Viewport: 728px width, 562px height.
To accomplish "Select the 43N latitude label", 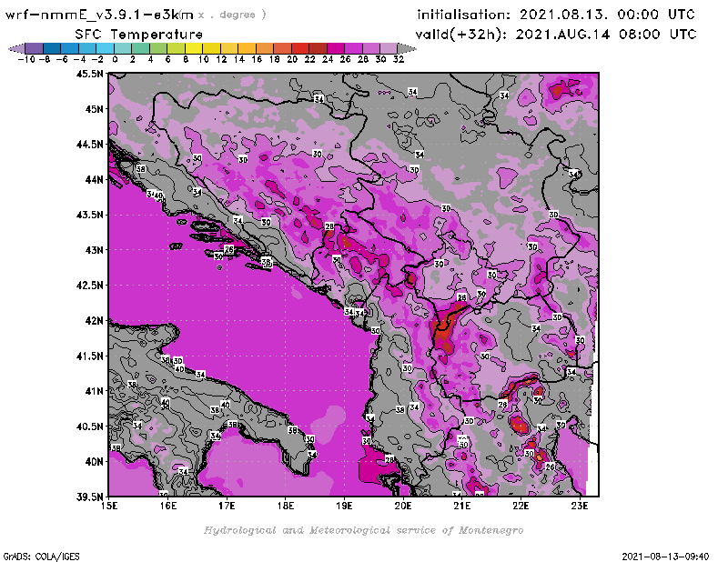I will point(95,250).
